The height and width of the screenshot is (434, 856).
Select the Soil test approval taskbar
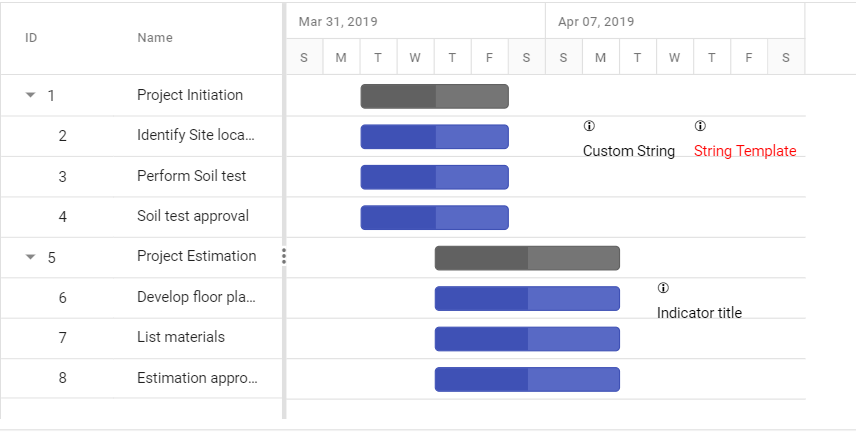click(435, 217)
